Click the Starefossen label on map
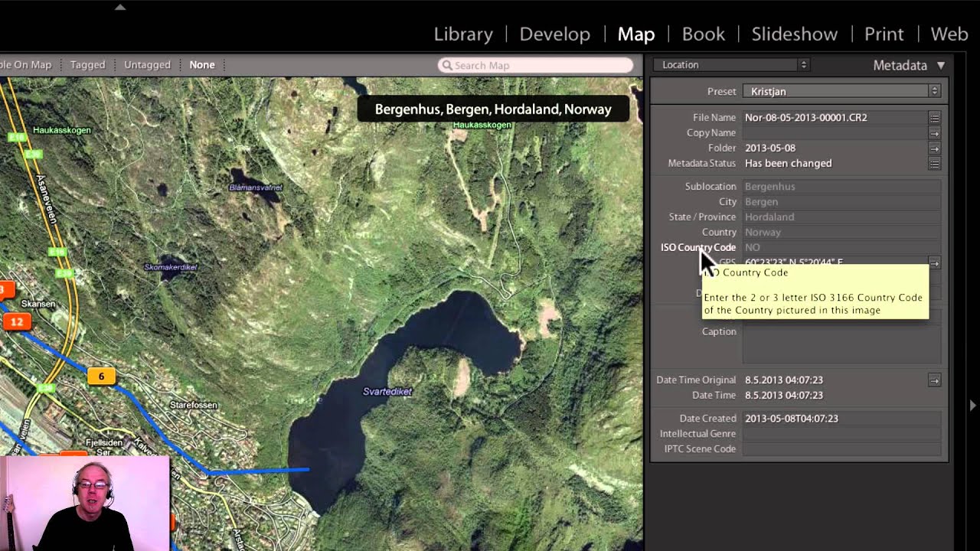The image size is (980, 551). pyautogui.click(x=193, y=406)
